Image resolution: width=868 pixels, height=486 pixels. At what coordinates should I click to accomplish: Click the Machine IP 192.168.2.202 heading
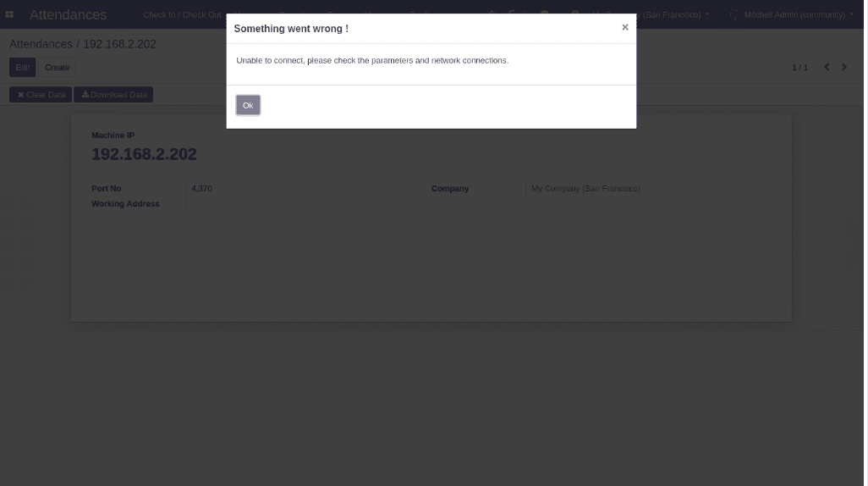(x=144, y=154)
